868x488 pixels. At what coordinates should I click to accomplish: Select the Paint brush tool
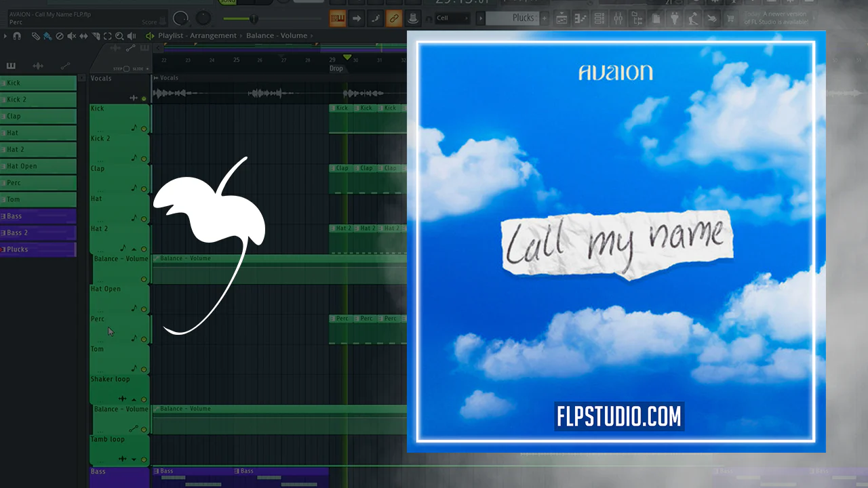click(47, 36)
